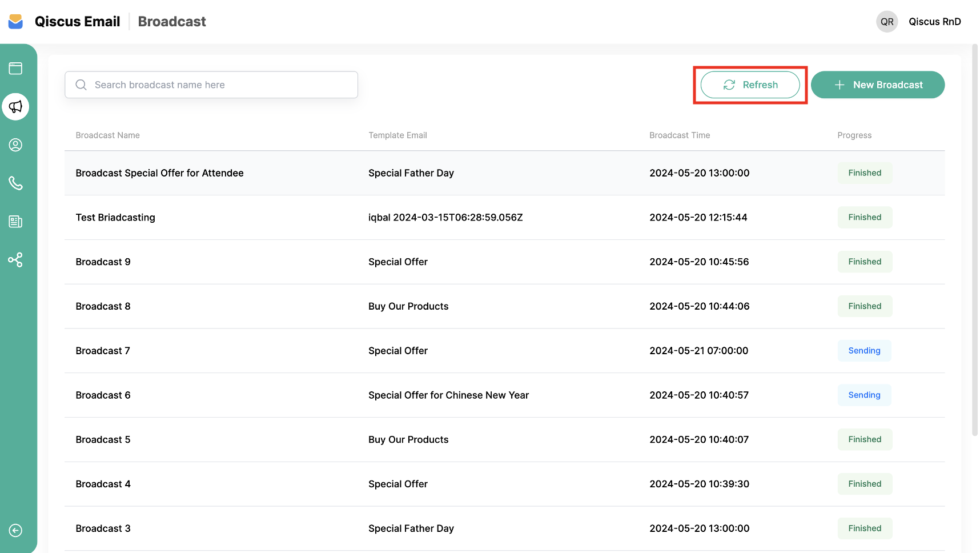980x553 pixels.
Task: Open the newspaper template icon in sidebar
Action: click(x=15, y=222)
